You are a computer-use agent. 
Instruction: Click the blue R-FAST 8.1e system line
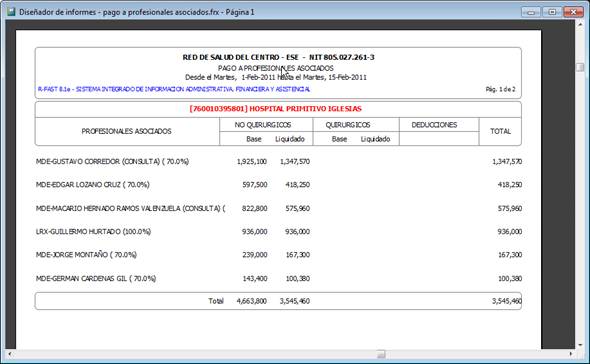(x=174, y=89)
